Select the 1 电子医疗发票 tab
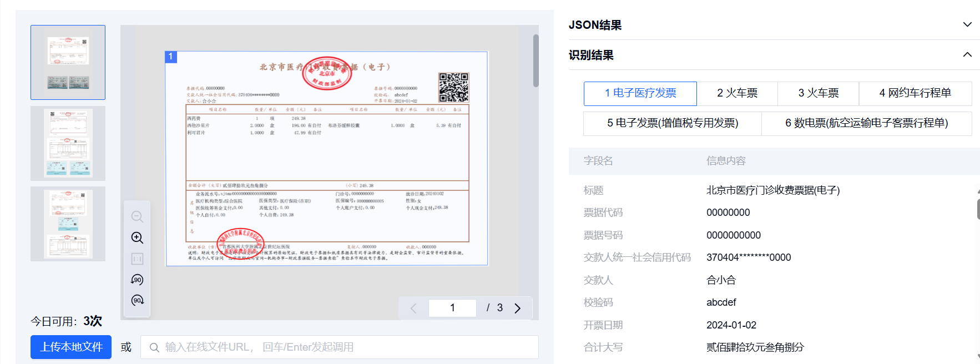Viewport: 980px width, 364px height. coord(640,93)
